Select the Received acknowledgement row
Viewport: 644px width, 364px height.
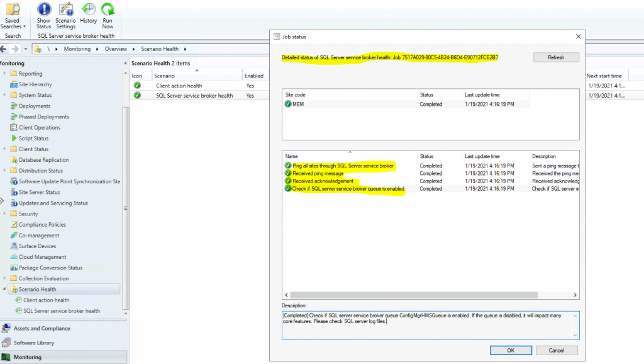click(430, 181)
